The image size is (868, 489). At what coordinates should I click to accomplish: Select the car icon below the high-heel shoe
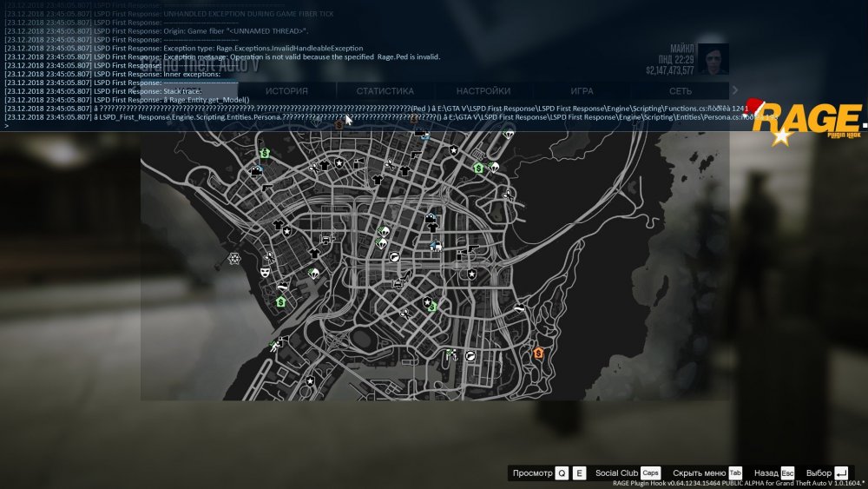click(x=398, y=284)
